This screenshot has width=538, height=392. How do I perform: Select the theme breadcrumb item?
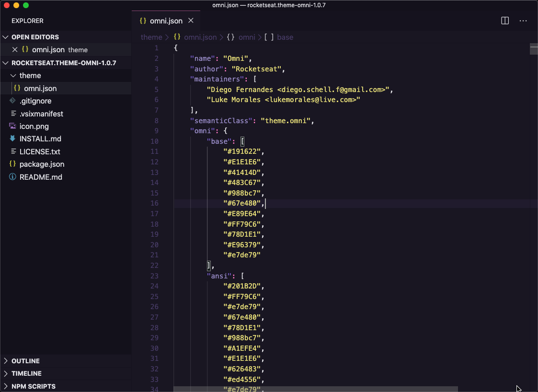151,37
